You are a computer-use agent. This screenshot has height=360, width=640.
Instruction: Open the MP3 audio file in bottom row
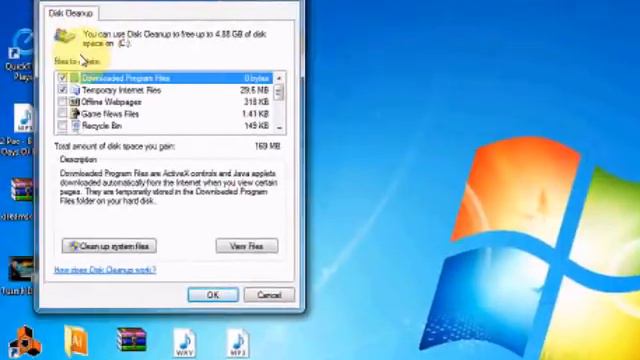[238, 343]
